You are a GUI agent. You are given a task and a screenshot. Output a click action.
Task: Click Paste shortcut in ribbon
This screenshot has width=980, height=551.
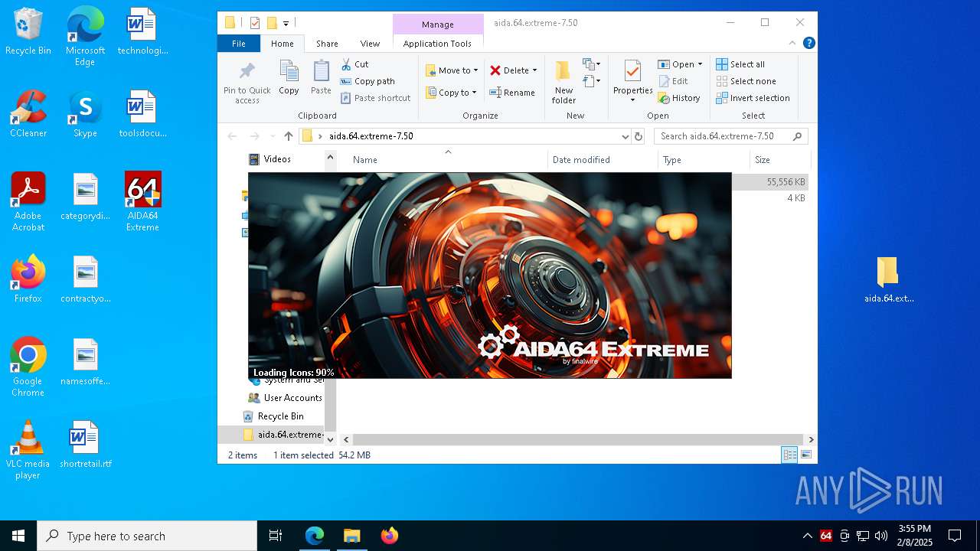pos(376,98)
